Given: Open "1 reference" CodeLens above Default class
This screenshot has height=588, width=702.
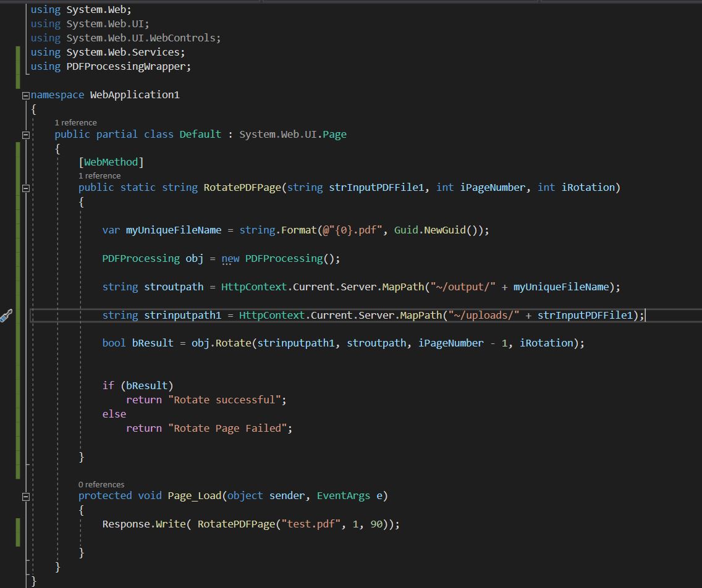Looking at the screenshot, I should pyautogui.click(x=75, y=122).
